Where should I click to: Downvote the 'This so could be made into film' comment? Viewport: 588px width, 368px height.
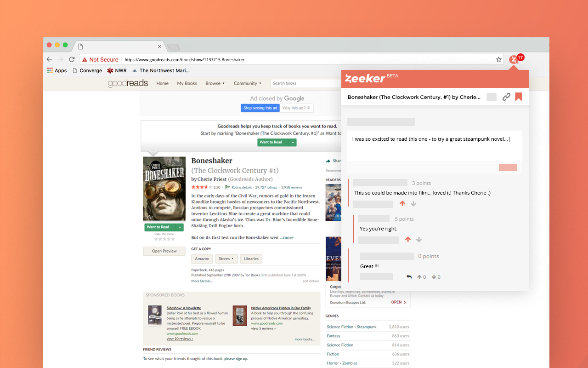tap(413, 204)
